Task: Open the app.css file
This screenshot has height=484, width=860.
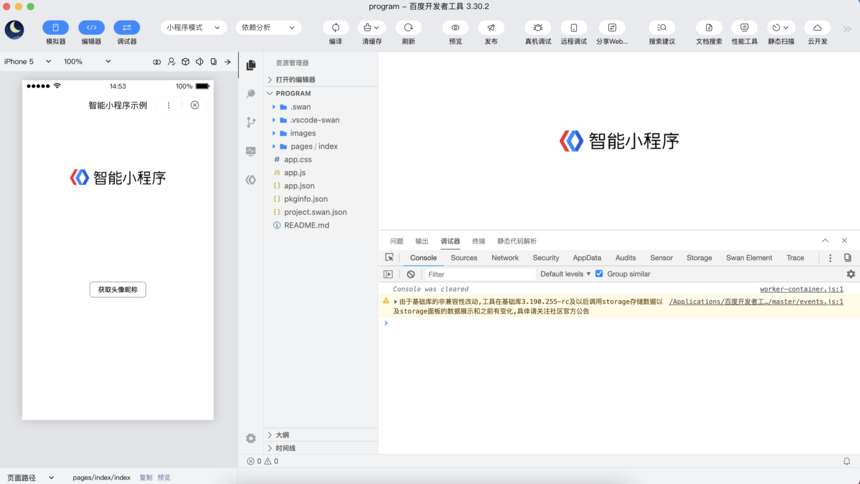Action: (x=321, y=159)
